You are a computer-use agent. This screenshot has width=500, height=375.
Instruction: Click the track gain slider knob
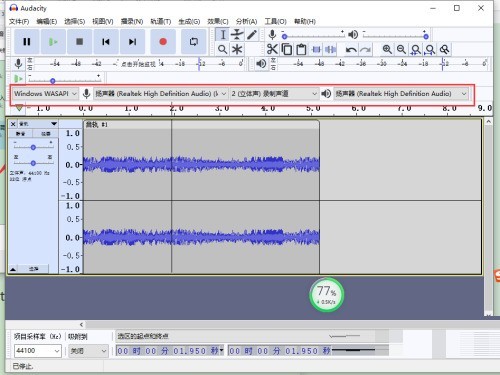pos(33,147)
